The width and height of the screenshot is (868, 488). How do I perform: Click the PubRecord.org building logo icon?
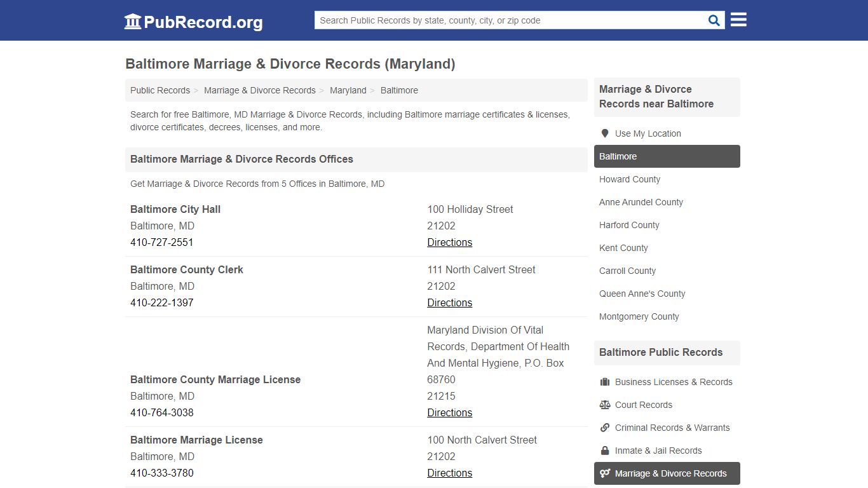coord(133,22)
